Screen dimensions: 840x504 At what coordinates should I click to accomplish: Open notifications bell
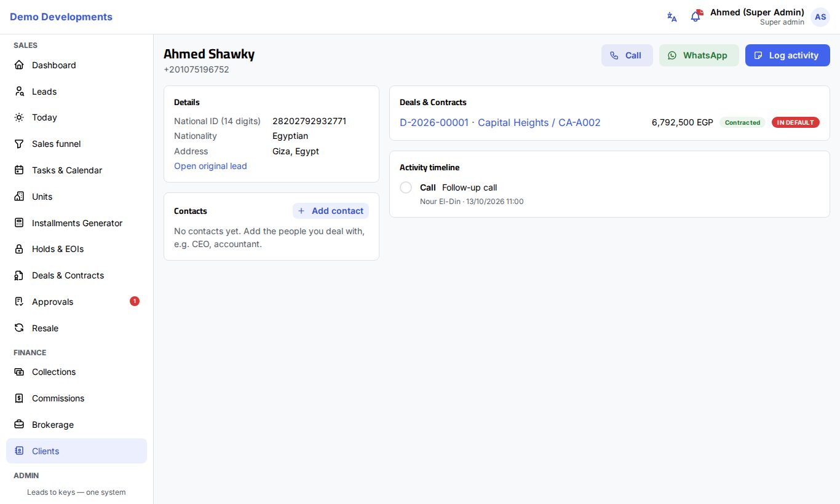point(695,17)
